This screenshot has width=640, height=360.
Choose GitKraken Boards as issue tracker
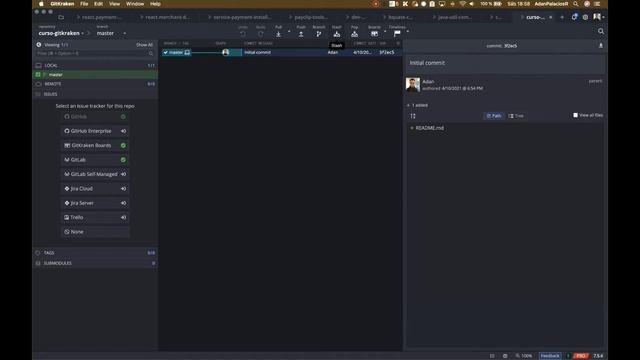95,145
